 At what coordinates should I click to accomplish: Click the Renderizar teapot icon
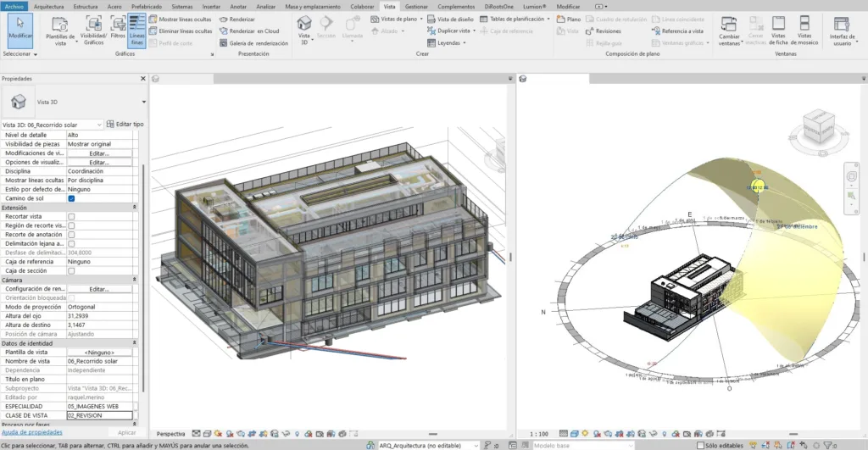point(224,19)
